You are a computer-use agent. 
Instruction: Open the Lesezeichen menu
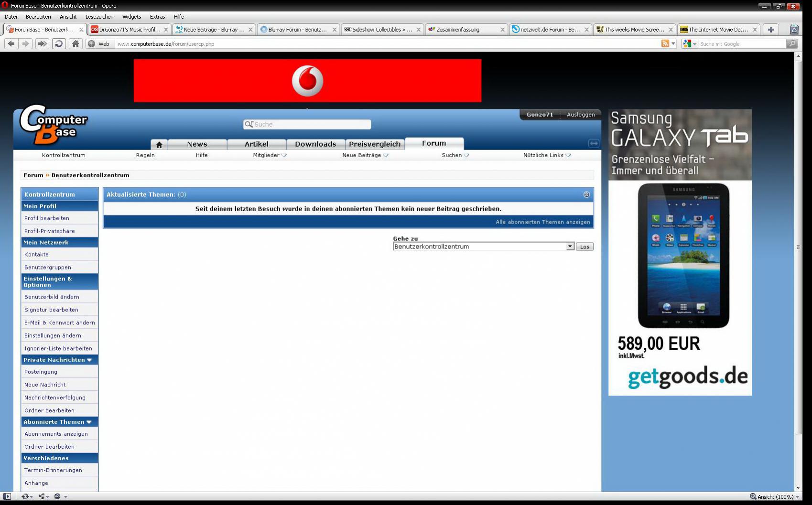[x=99, y=17]
